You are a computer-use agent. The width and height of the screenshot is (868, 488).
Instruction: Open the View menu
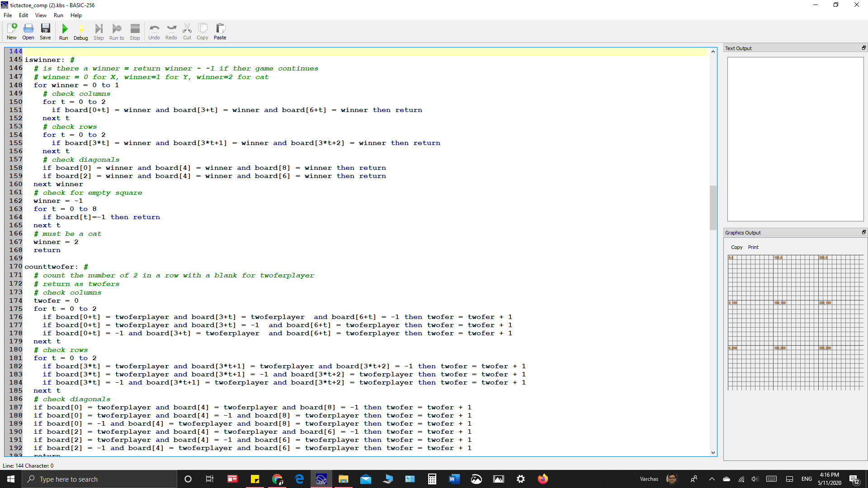40,15
